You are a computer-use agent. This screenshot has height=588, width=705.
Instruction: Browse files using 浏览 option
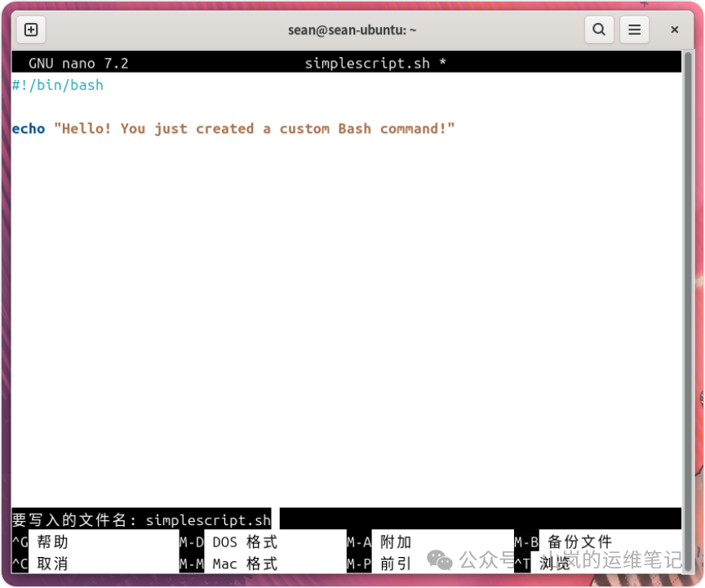[x=555, y=563]
